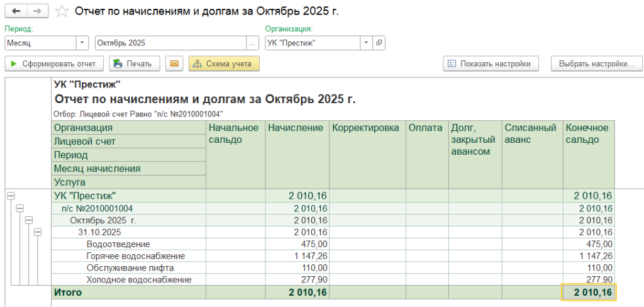
Task: Open the Организация dropdown arrow
Action: point(365,43)
